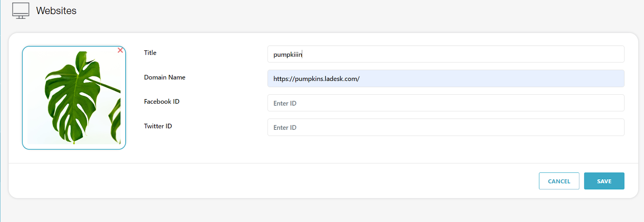This screenshot has height=222, width=644.
Task: Focus the Twitter ID input field
Action: point(446,127)
